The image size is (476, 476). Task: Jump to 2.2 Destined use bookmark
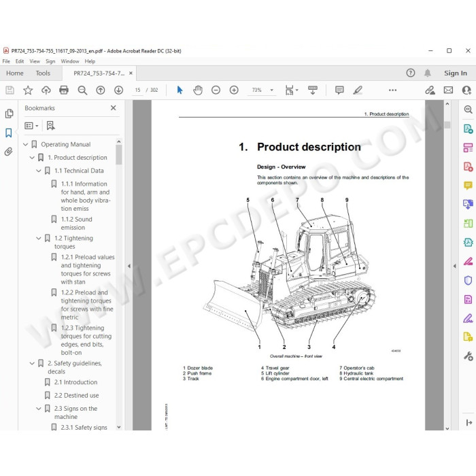76,396
